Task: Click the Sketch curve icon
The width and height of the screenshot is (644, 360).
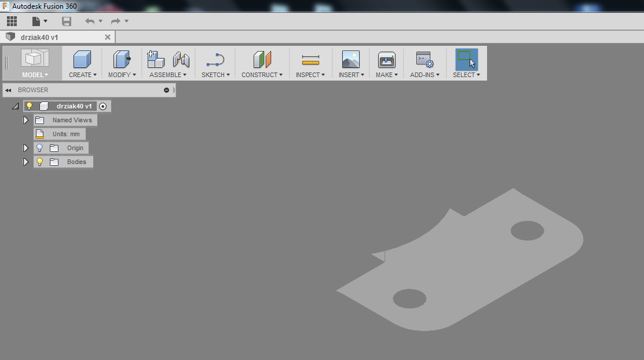Action: [215, 60]
